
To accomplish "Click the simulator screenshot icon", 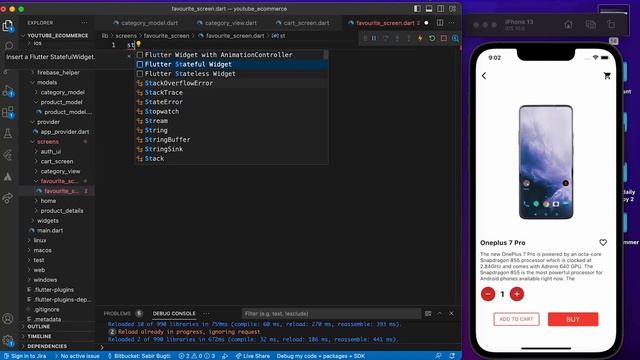I will pyautogui.click(x=590, y=24).
